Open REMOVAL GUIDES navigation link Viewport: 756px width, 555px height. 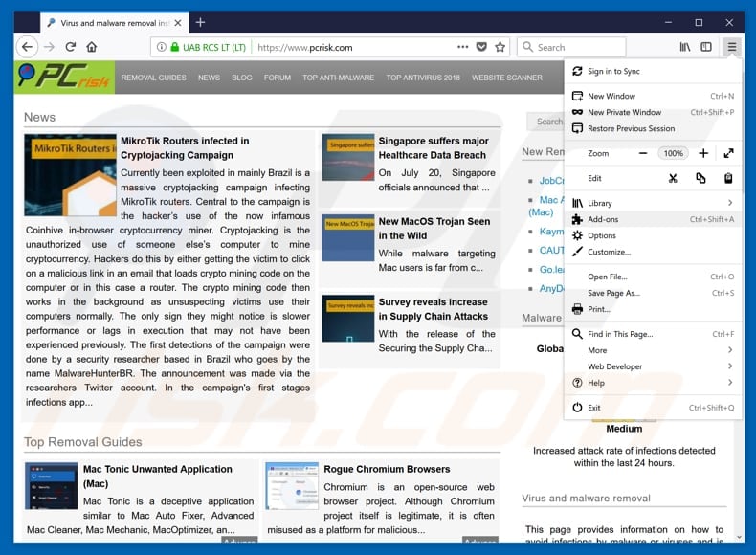pyautogui.click(x=154, y=78)
